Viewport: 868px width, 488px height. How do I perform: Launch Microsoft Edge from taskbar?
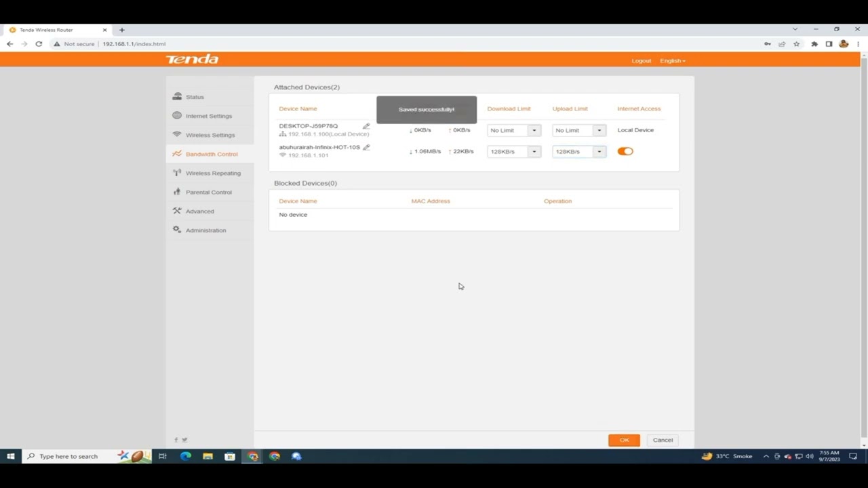(x=185, y=456)
